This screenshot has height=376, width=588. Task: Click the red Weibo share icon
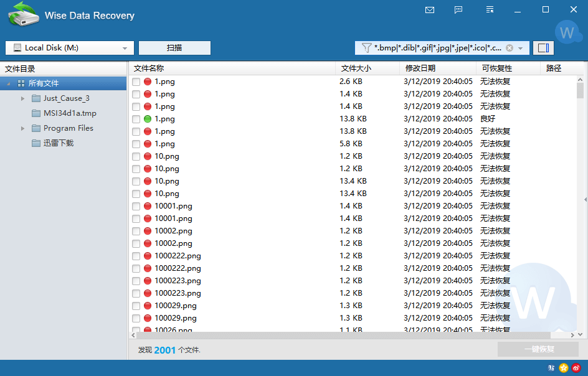click(576, 368)
